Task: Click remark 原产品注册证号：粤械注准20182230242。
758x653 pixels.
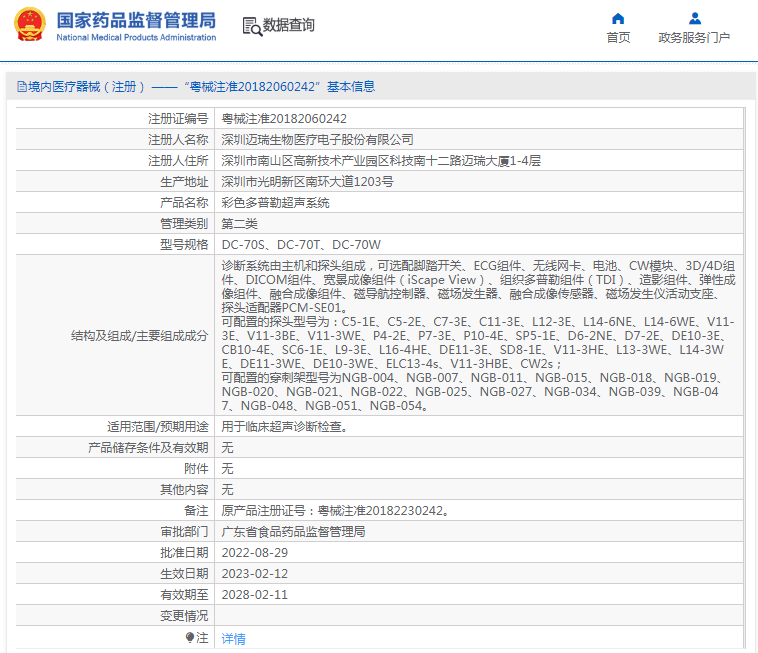Action: coord(336,510)
